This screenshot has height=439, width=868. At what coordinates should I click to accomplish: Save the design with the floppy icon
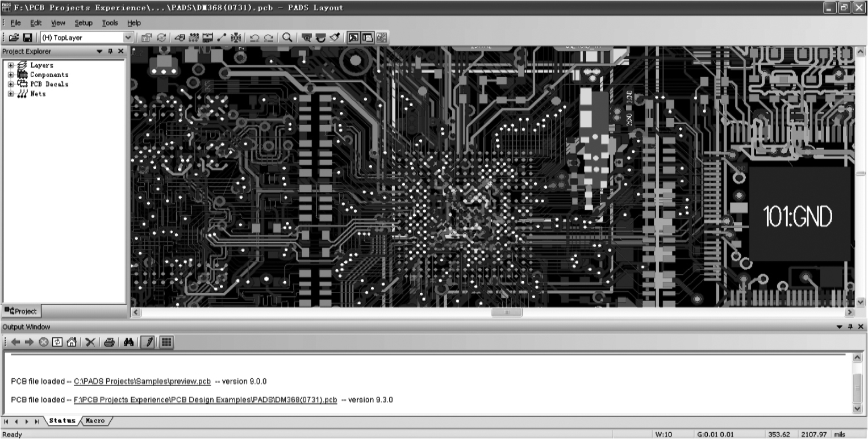27,37
